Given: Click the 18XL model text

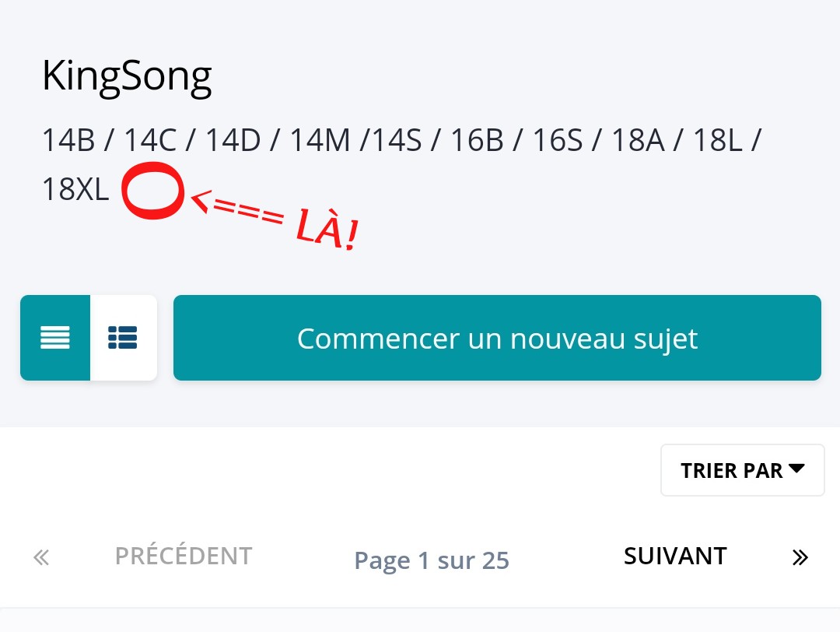Looking at the screenshot, I should coord(75,189).
